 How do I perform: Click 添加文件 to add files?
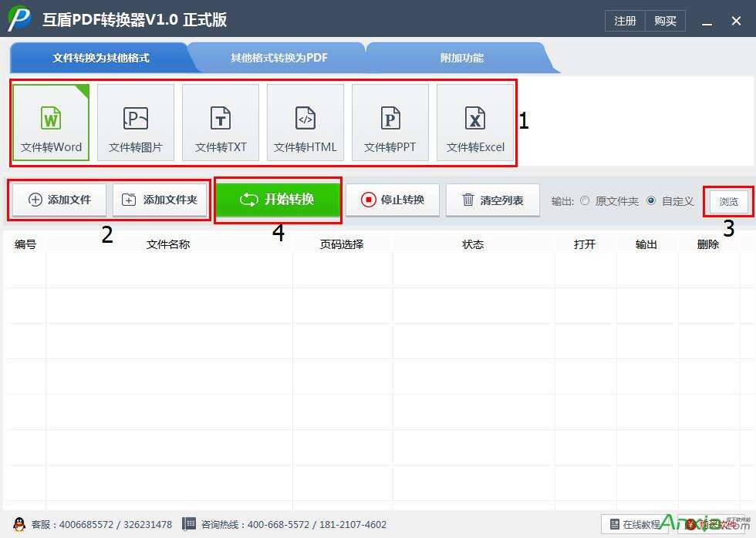(59, 200)
